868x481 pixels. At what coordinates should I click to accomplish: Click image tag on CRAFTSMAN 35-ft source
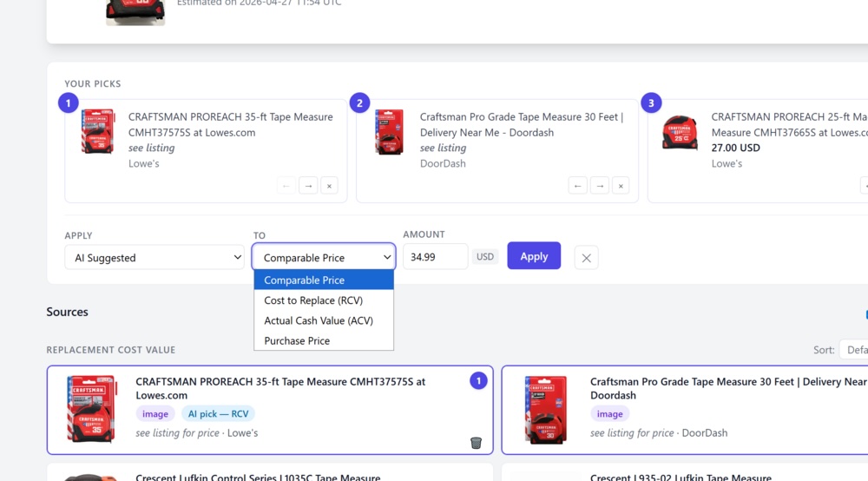click(x=155, y=414)
